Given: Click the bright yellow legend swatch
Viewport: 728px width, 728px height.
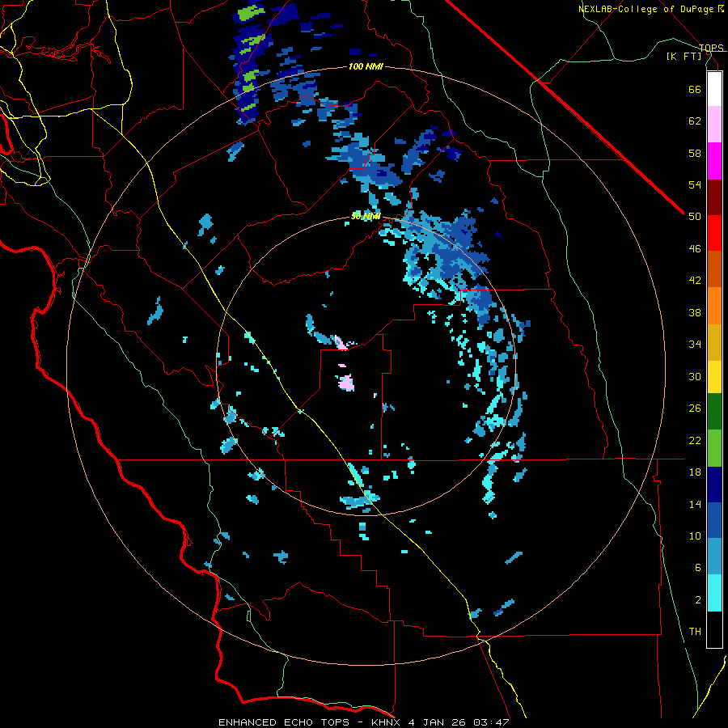Looking at the screenshot, I should 714,377.
